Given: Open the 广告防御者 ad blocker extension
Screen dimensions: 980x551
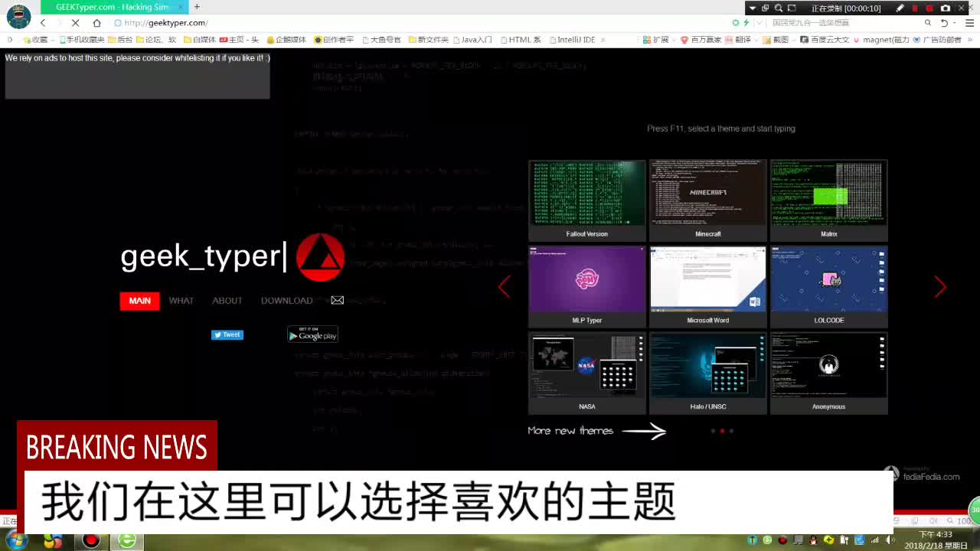Looking at the screenshot, I should pyautogui.click(x=937, y=40).
